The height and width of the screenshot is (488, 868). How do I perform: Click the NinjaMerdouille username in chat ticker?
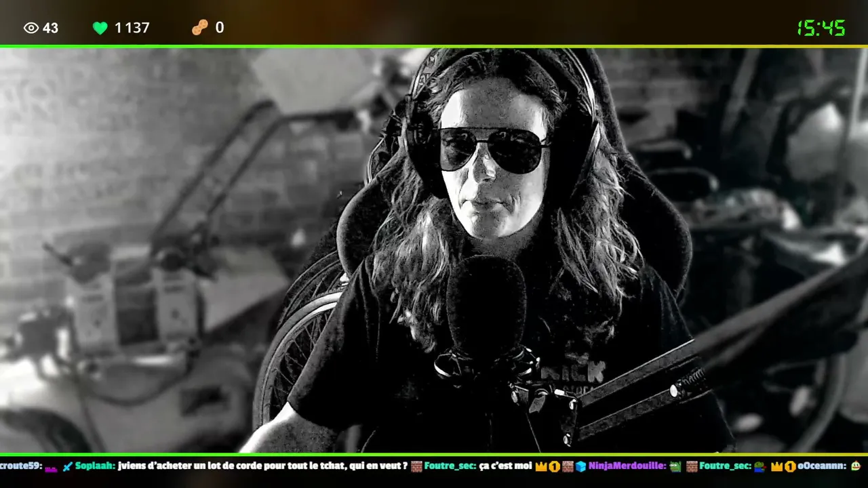click(627, 466)
